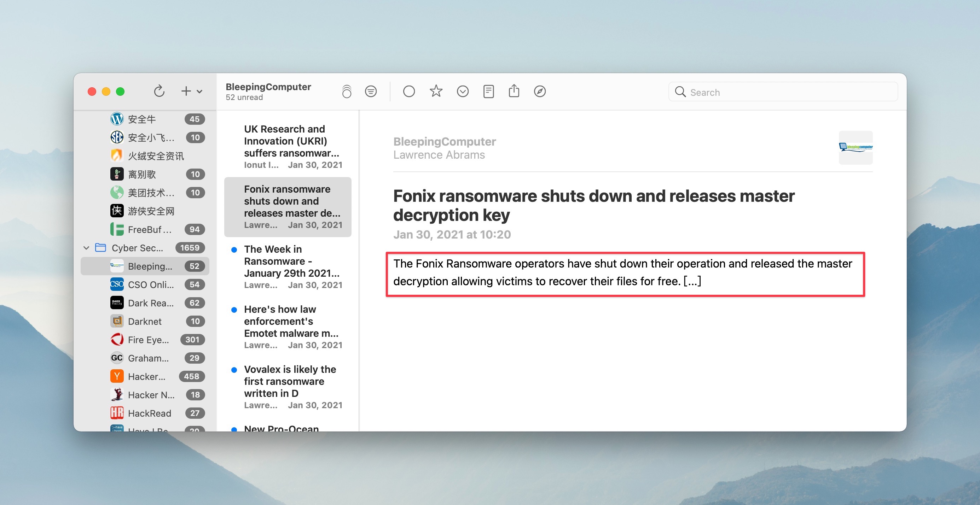
Task: Open the add menu dropdown chevron
Action: pyautogui.click(x=200, y=92)
